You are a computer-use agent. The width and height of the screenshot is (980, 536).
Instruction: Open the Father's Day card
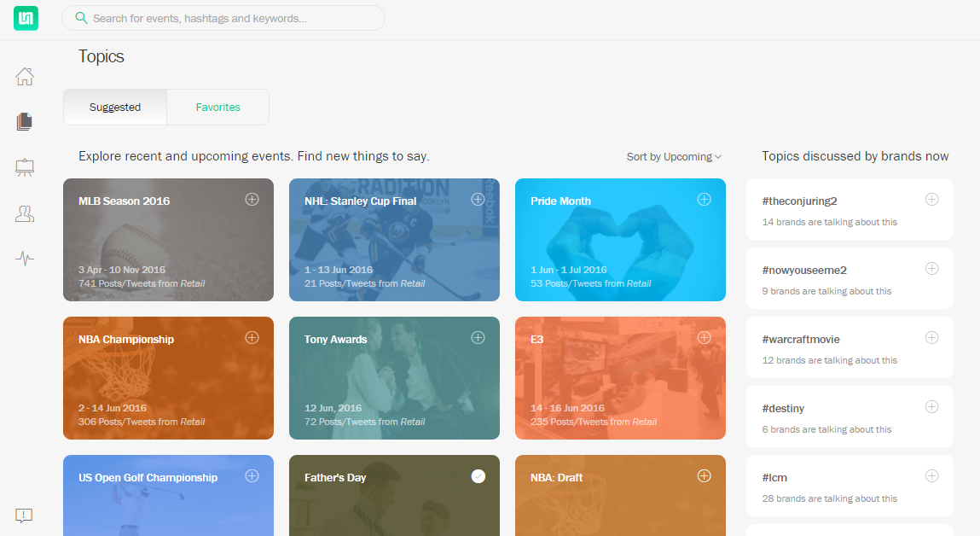click(x=394, y=495)
